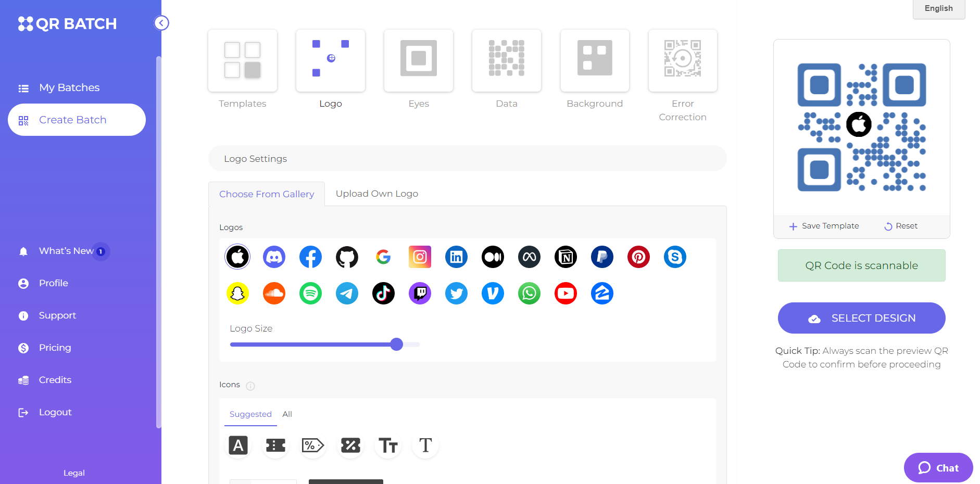Image resolution: width=980 pixels, height=484 pixels.
Task: Choose the Meta logo
Action: click(x=529, y=257)
